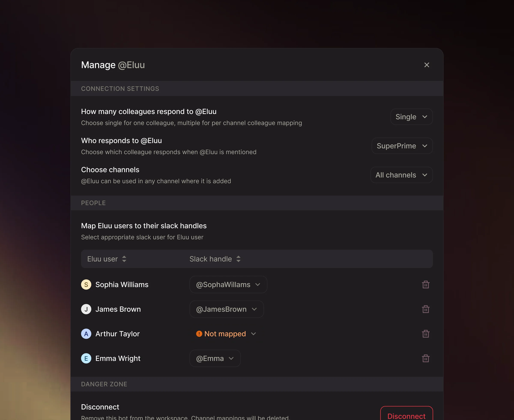Delete Sophia Williams mapping via trash icon
Viewport: 514px width, 420px height.
(426, 285)
